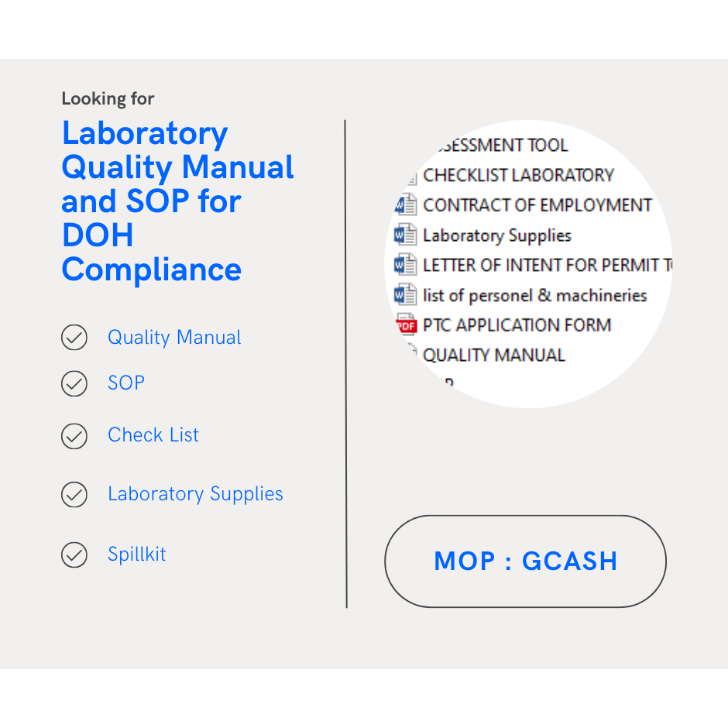Select the Laboratory Supplies checkmark
The height and width of the screenshot is (728, 728).
coord(74,495)
